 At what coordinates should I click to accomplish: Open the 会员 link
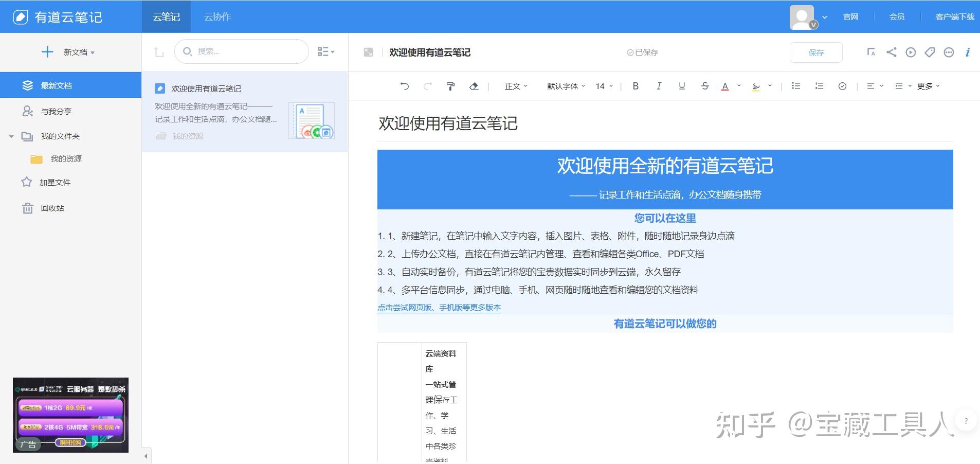(897, 16)
